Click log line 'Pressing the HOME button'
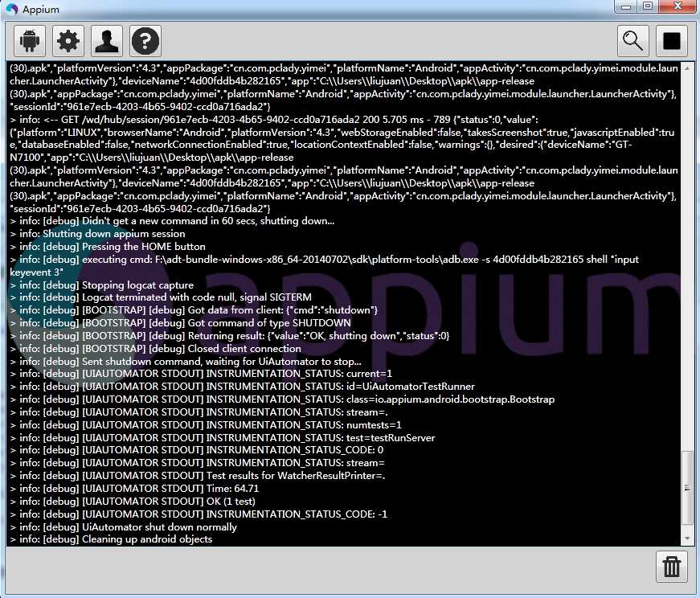The image size is (700, 598). pyautogui.click(x=108, y=247)
